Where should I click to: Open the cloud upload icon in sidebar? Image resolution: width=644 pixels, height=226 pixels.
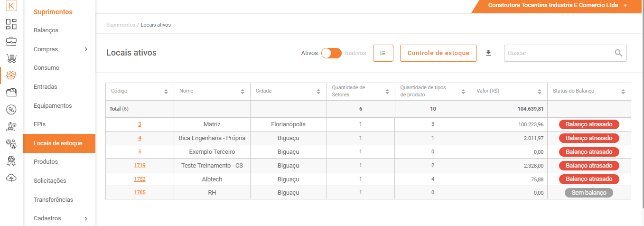(x=11, y=178)
